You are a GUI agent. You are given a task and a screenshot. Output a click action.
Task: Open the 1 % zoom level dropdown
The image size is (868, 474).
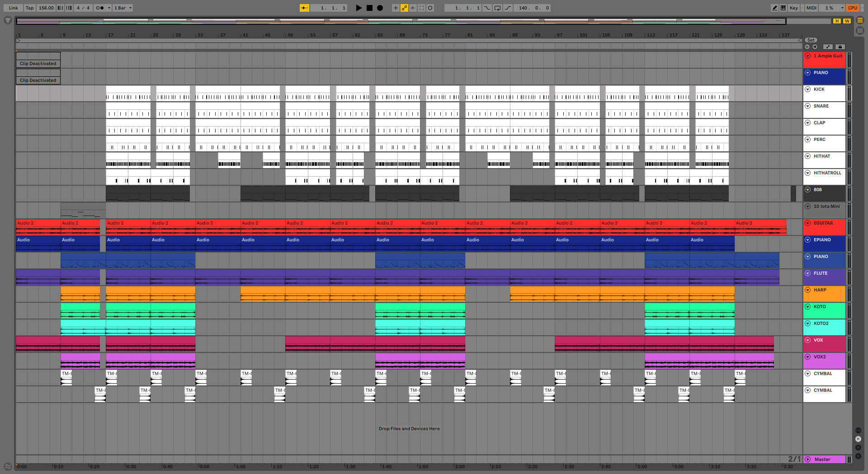pos(832,8)
